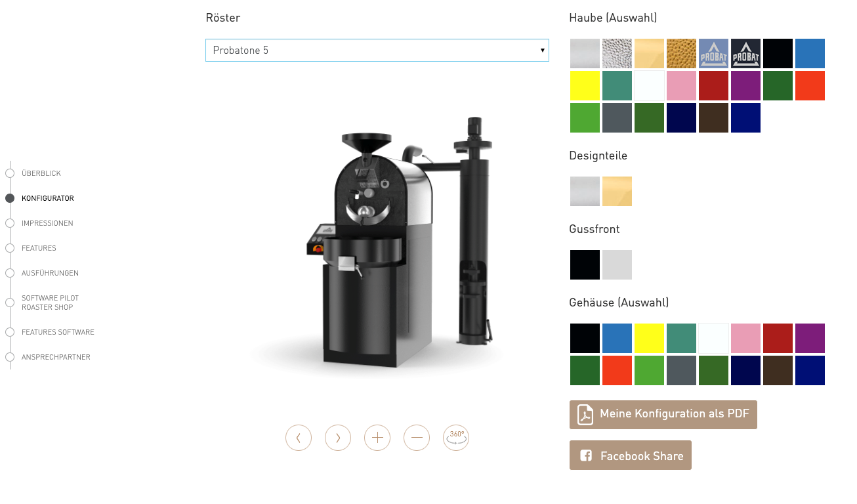The height and width of the screenshot is (504, 857).
Task: Select the Konfigurator navigation dot
Action: 10,198
